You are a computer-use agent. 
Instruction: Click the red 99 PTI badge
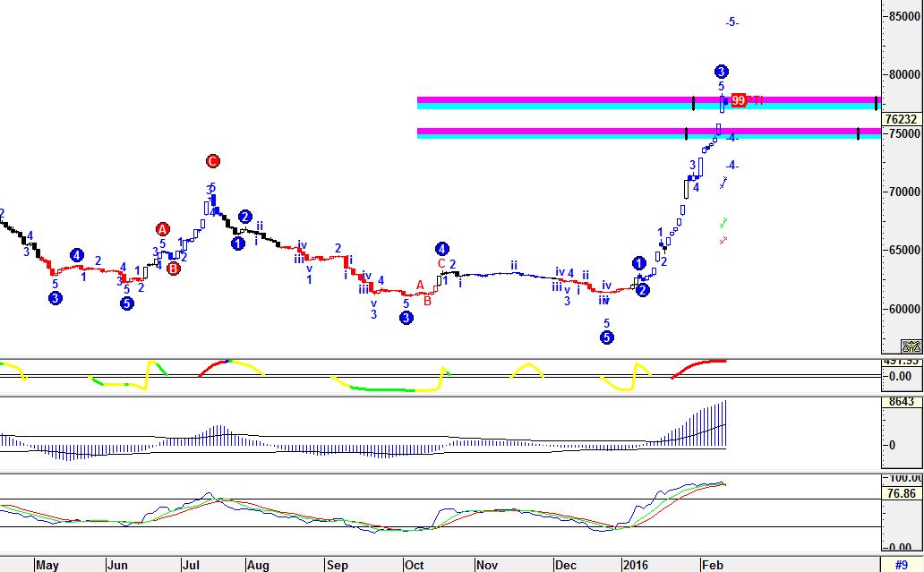pos(739,100)
